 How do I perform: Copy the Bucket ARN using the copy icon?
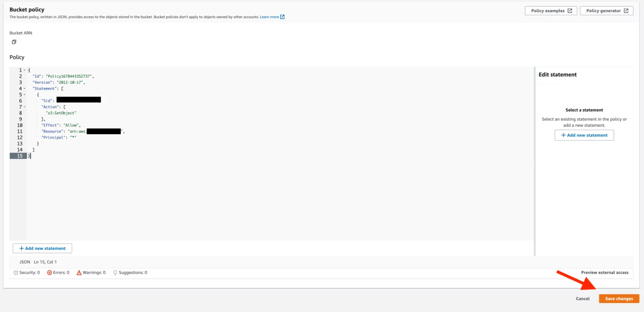click(x=13, y=42)
